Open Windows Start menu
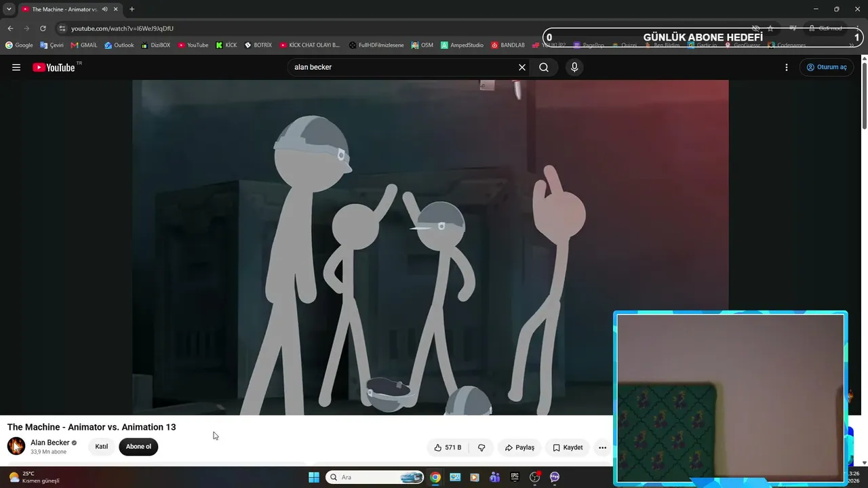 [x=314, y=477]
